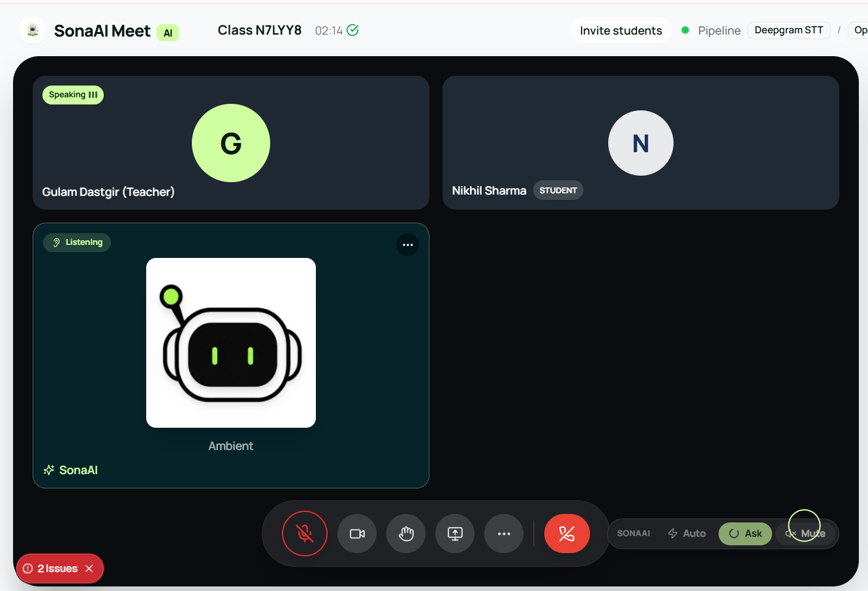This screenshot has height=591, width=868.
Task: Click the STUDENT badge
Action: tap(558, 190)
